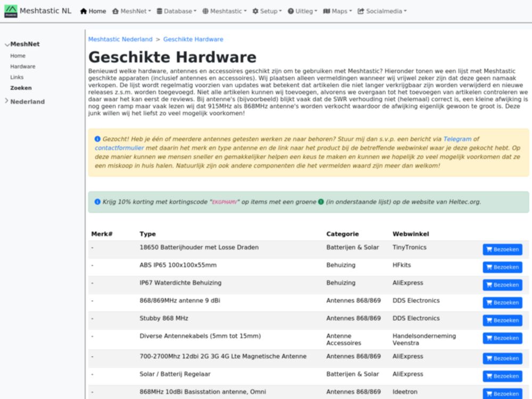Open the Telegram link in the notice

(458, 139)
